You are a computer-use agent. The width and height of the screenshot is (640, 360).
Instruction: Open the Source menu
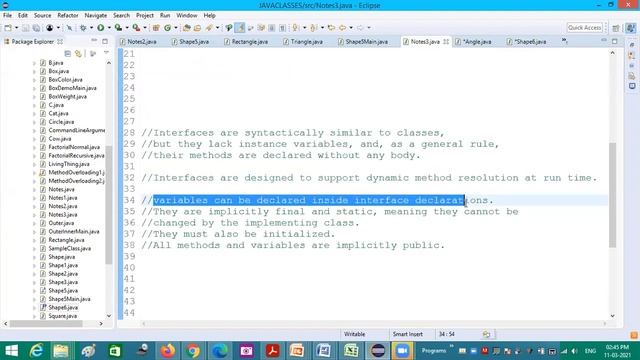(x=42, y=16)
